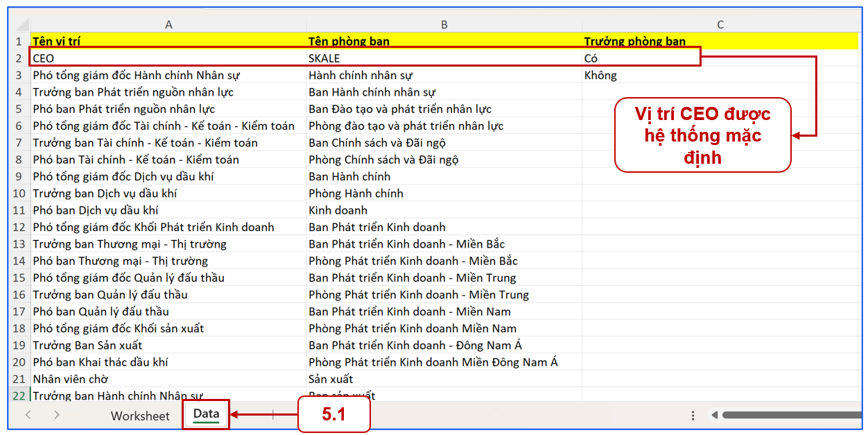Select the SKALE department cell

tap(444, 58)
